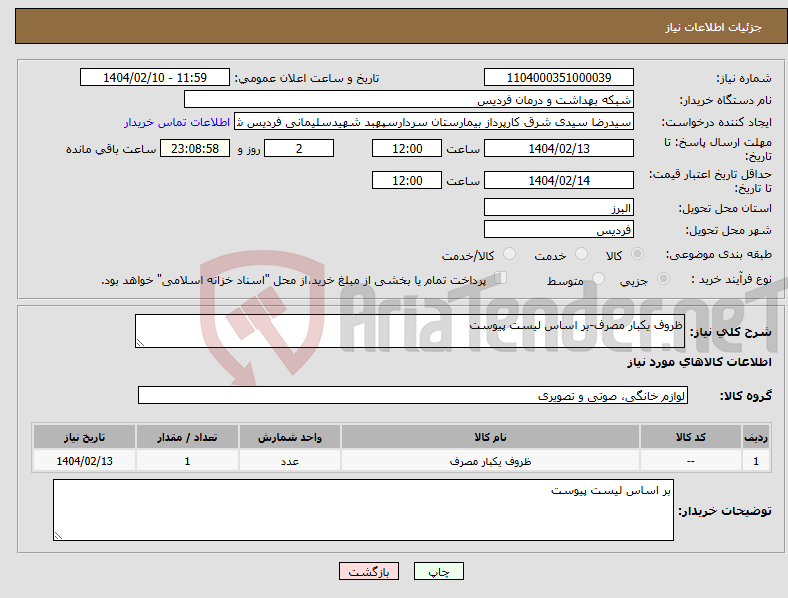Click the نام کالا column header
The width and height of the screenshot is (788, 598).
(490, 437)
